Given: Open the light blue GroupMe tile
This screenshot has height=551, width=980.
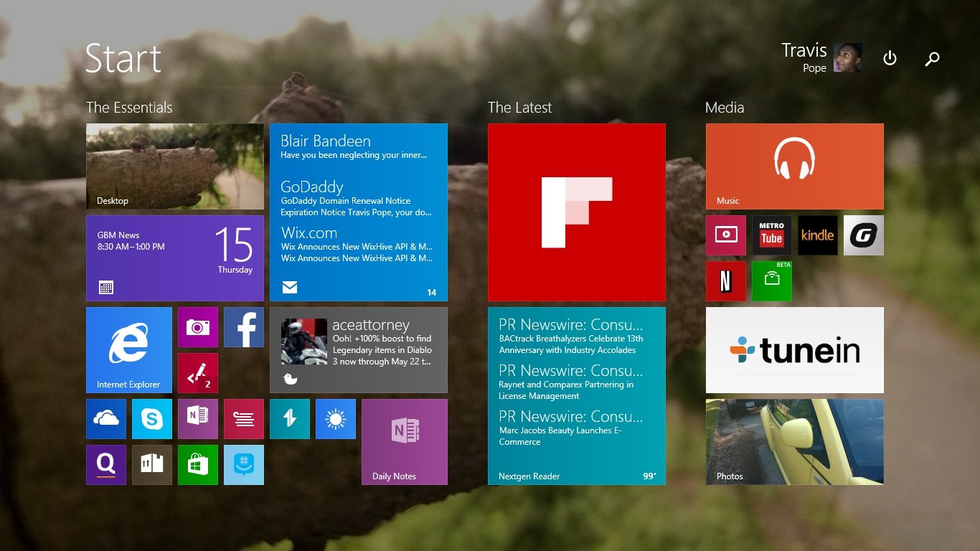Looking at the screenshot, I should pos(244,465).
